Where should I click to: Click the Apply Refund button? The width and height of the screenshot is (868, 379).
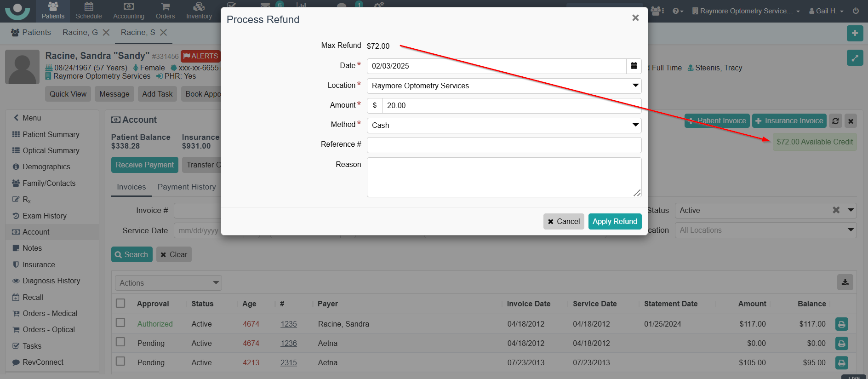(x=615, y=221)
